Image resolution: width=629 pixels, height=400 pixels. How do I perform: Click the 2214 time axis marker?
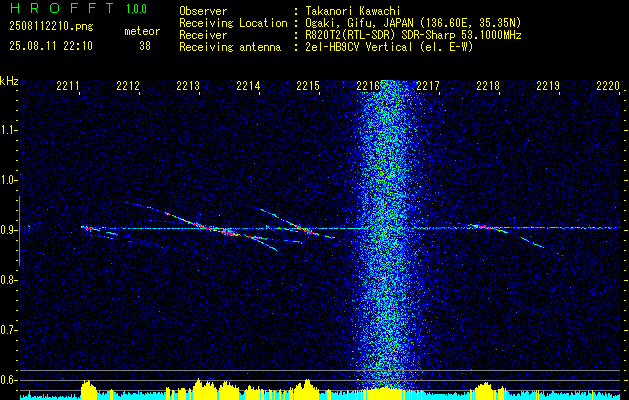coord(248,85)
